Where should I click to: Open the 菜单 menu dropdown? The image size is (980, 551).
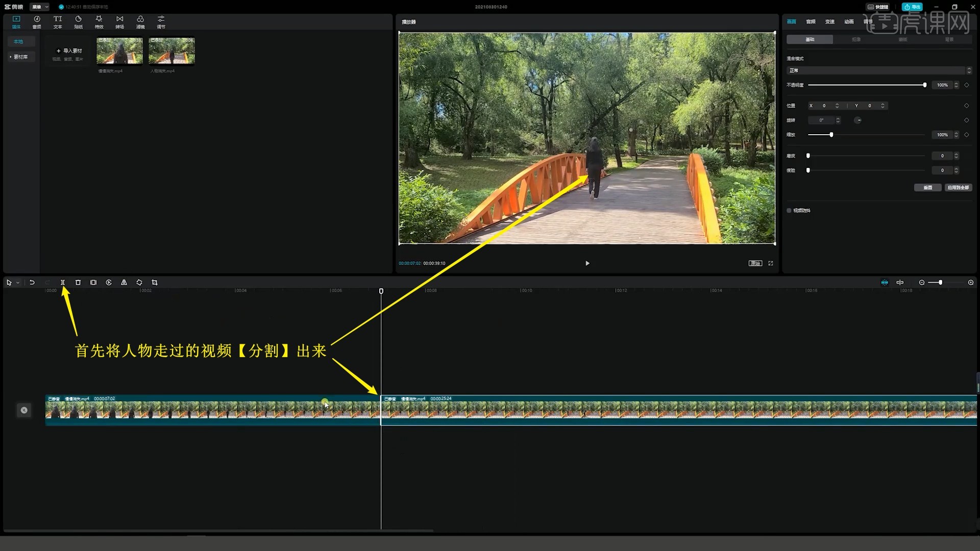(39, 7)
